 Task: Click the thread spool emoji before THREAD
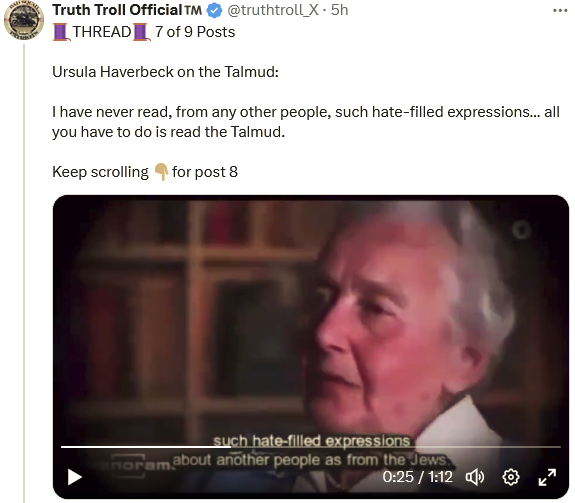(x=61, y=32)
